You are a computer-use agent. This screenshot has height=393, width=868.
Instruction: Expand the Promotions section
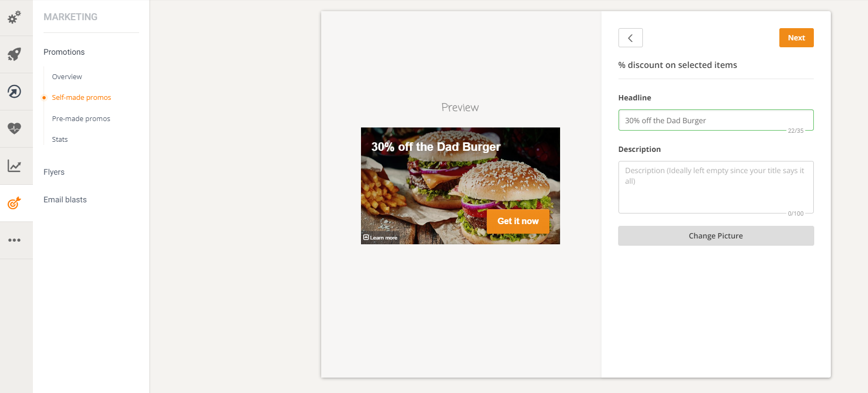tap(64, 52)
